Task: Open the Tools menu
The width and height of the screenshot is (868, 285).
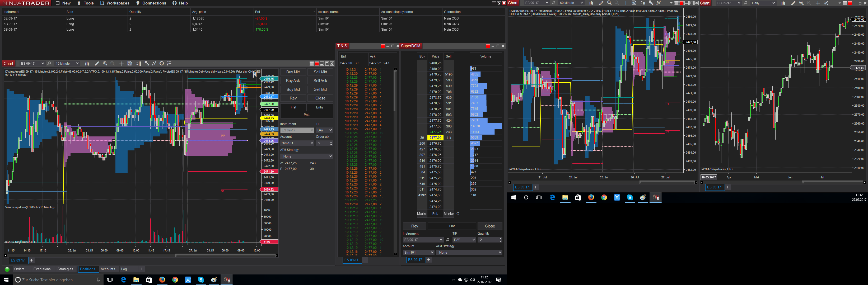Action: coord(86,3)
